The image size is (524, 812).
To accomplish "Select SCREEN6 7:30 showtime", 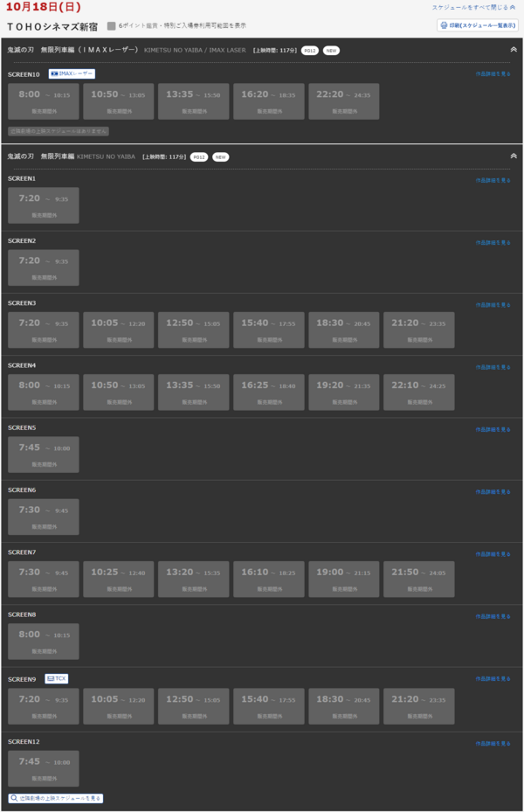I will [x=44, y=517].
